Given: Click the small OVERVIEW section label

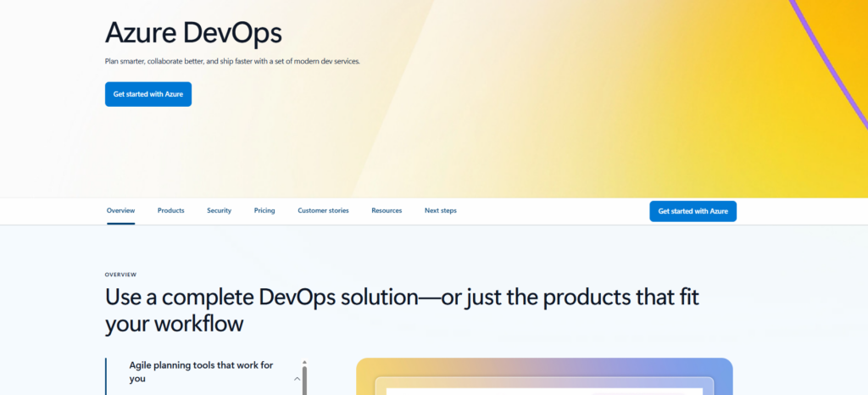Looking at the screenshot, I should click(x=120, y=275).
